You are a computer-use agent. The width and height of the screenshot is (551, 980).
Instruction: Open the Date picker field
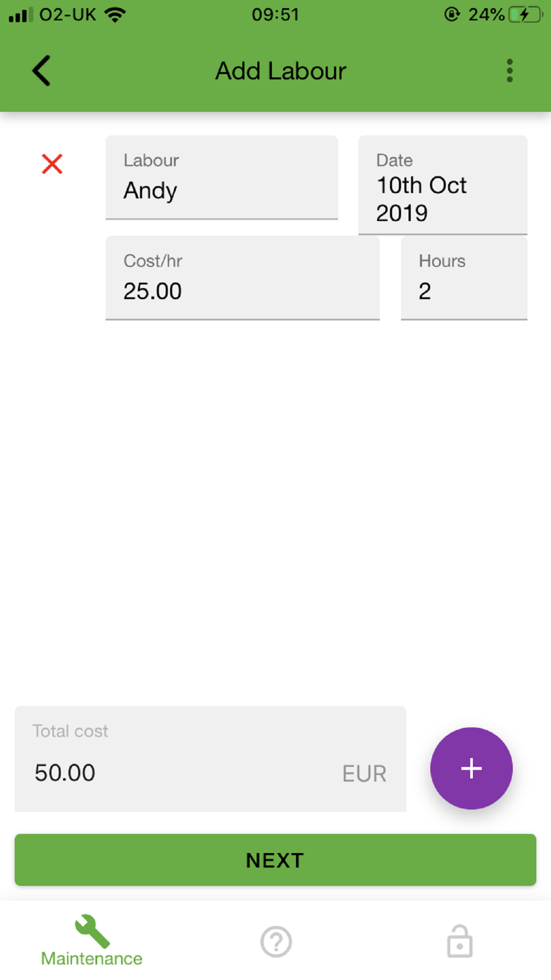tap(443, 185)
